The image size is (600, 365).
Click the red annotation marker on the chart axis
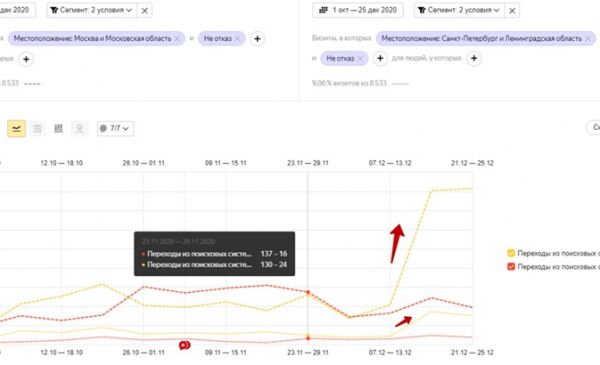point(184,345)
